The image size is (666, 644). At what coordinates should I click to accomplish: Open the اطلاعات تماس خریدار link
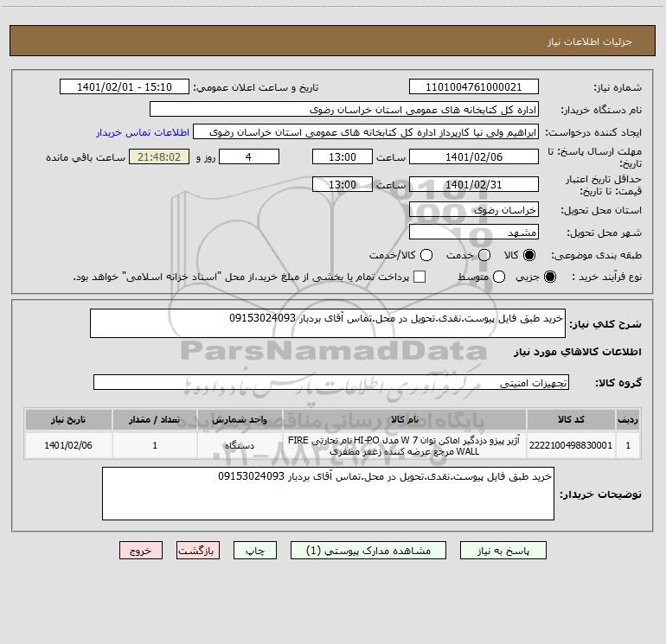143,132
